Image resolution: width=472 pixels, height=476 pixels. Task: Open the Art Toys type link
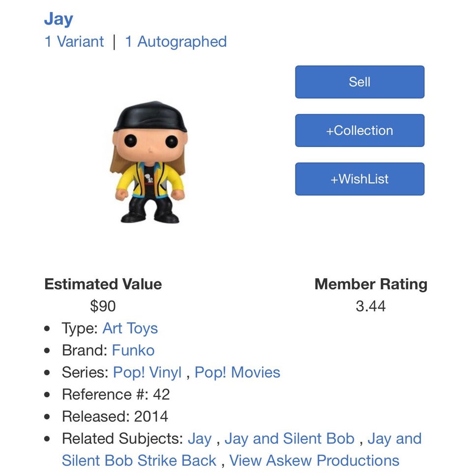click(130, 328)
